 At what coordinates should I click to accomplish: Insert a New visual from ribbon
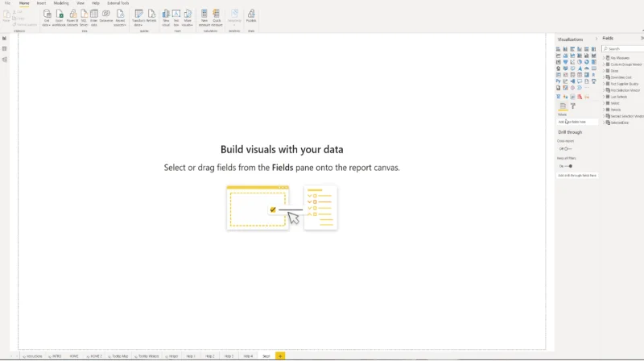[166, 18]
